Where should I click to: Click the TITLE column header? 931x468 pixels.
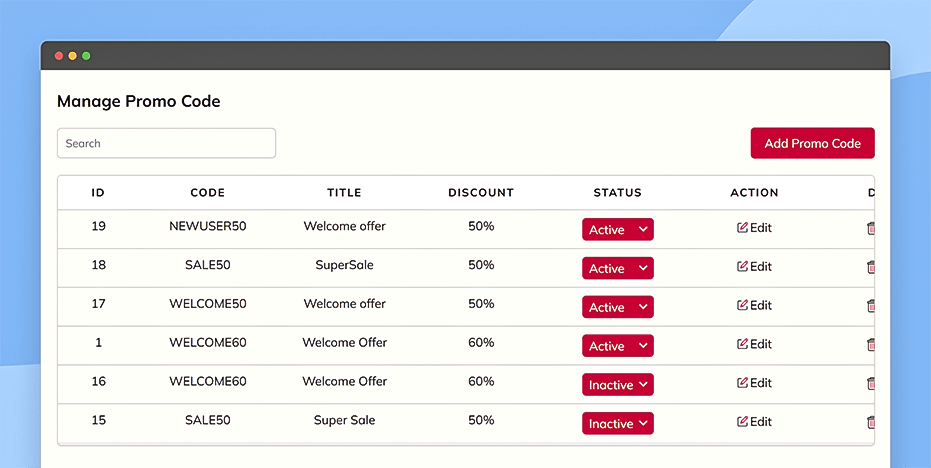(344, 192)
